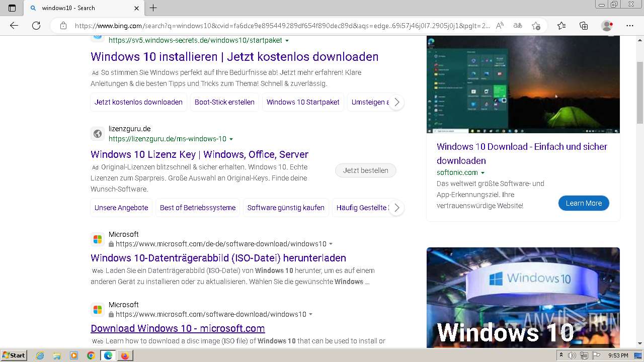Screen dimensions: 644x362
Task: Open the Favorites list icon
Action: pos(561,26)
